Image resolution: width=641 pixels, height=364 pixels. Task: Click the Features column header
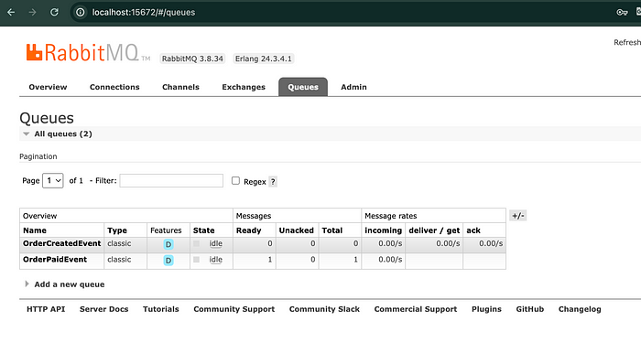pyautogui.click(x=166, y=230)
